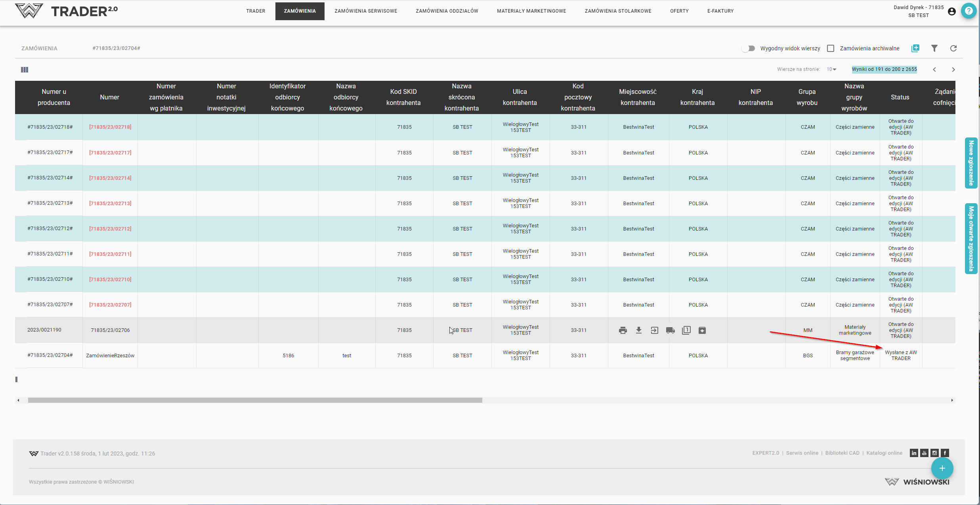Open the E-FAKTURY menu tab
Image resolution: width=980 pixels, height=505 pixels.
720,11
